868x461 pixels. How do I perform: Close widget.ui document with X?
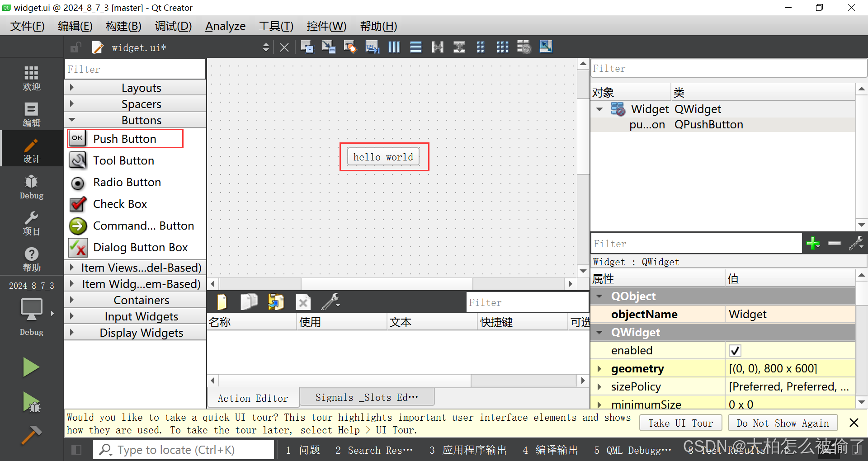click(284, 47)
